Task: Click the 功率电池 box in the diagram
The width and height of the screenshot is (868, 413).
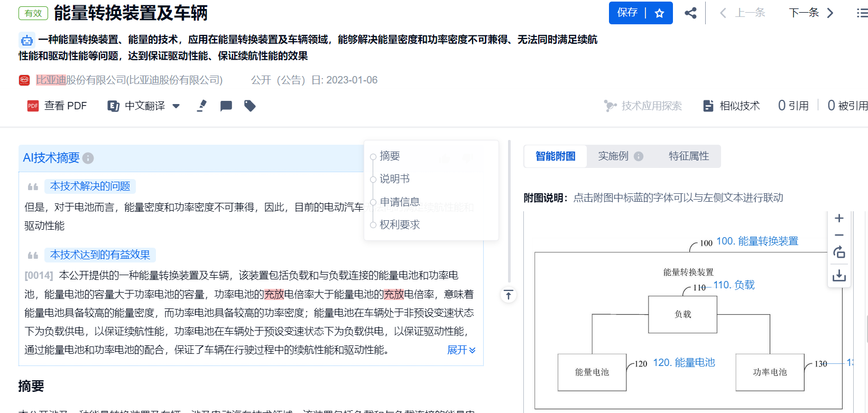Action: coord(770,372)
